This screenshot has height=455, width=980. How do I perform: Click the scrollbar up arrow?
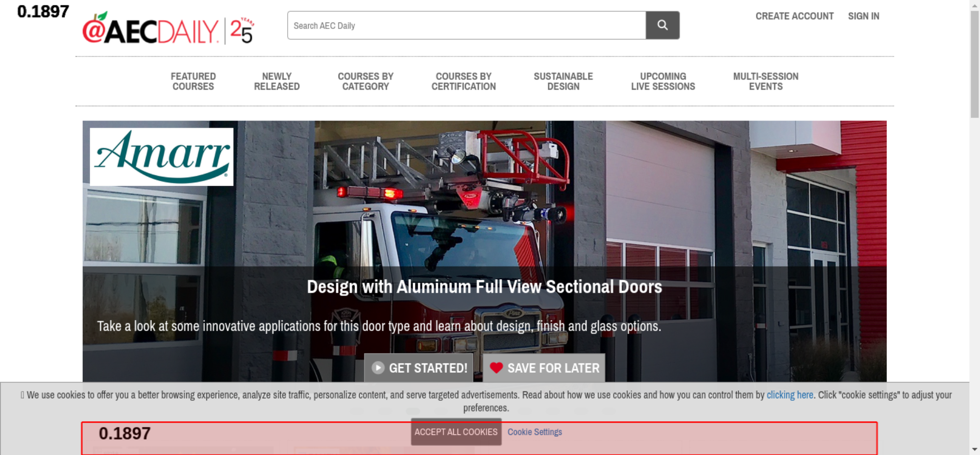click(x=975, y=5)
